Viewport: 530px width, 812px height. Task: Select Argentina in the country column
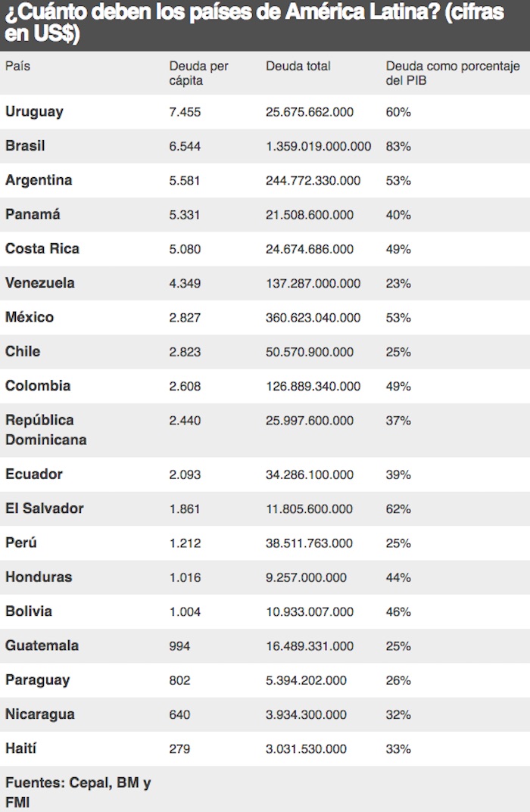pyautogui.click(x=39, y=180)
